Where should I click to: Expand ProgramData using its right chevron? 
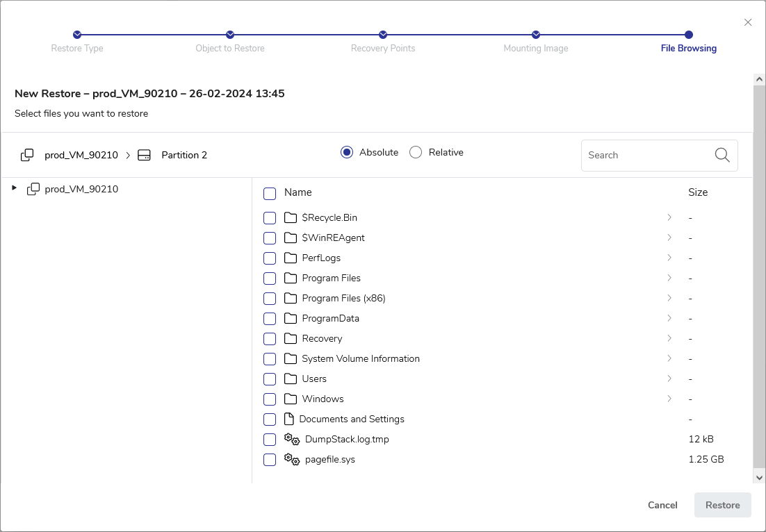[x=669, y=318]
